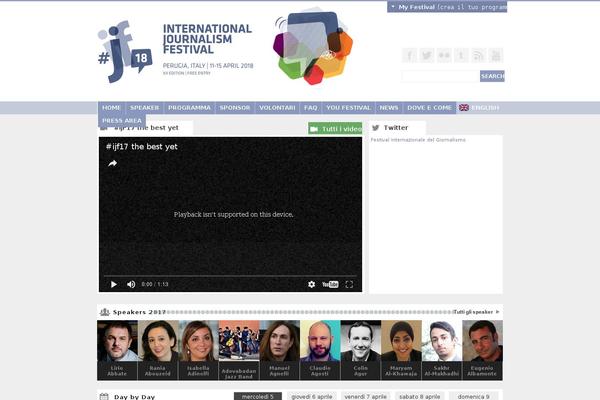Mute the video with the speaker icon
This screenshot has height=400, width=600.
131,284
